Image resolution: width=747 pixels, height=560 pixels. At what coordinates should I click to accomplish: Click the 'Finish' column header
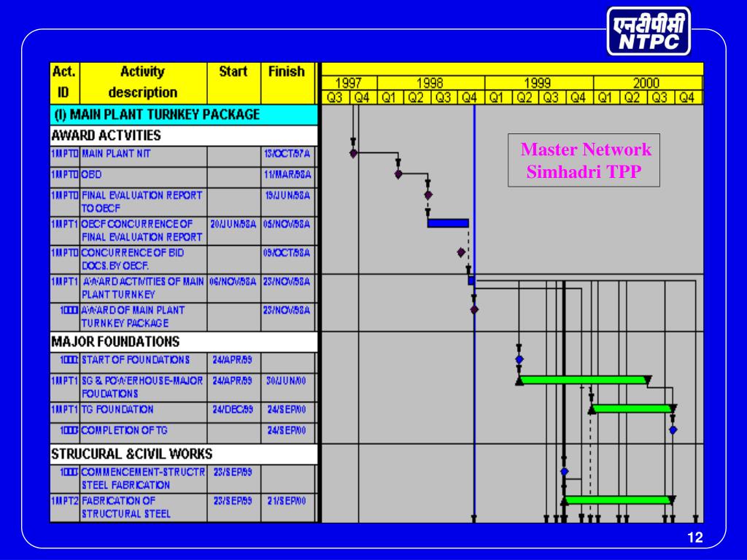point(287,82)
